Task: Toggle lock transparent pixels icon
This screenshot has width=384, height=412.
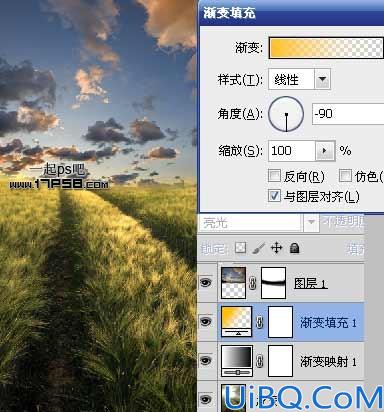Action: point(240,248)
